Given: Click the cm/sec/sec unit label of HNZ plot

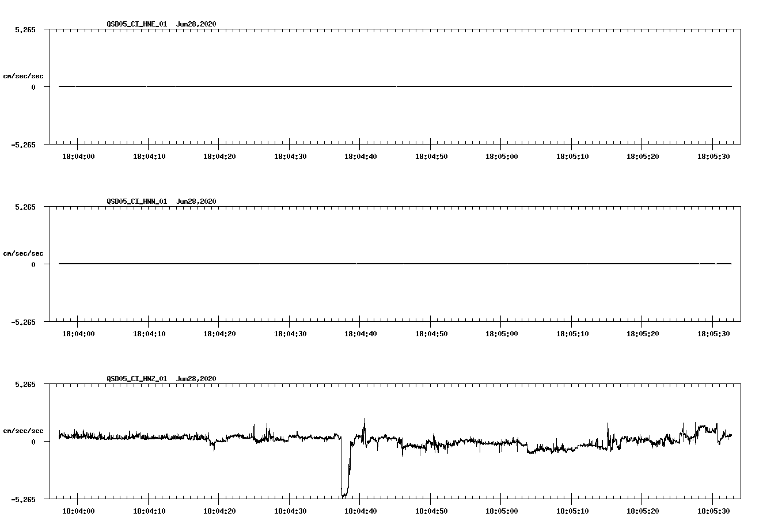Looking at the screenshot, I should coord(23,431).
